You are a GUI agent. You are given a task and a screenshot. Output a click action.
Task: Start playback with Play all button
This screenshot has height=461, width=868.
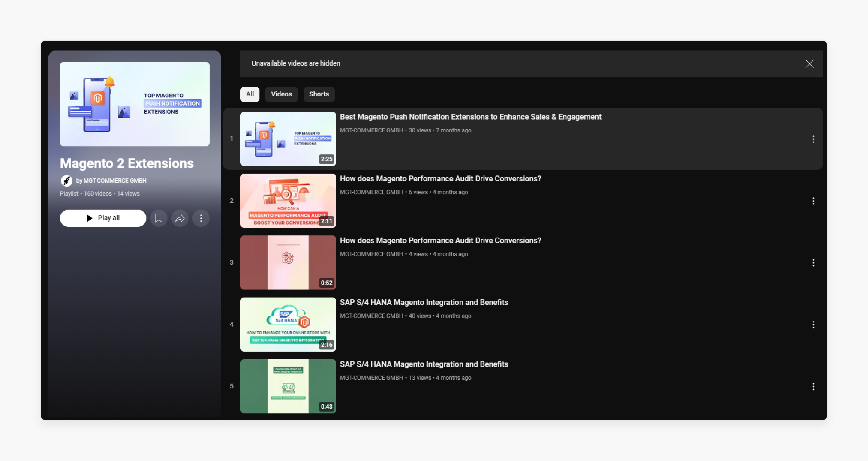point(103,218)
